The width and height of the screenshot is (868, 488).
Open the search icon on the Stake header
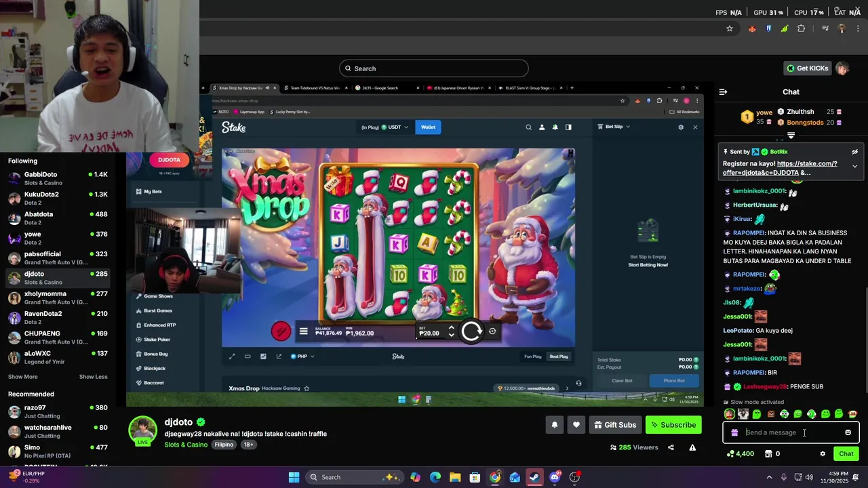(x=528, y=127)
